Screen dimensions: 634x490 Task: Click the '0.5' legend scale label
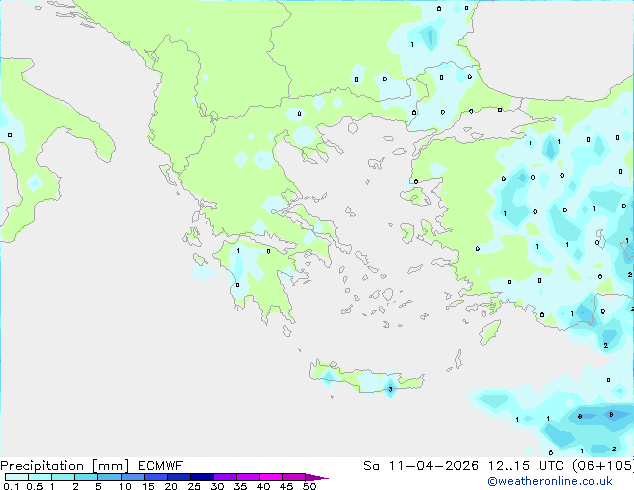click(35, 486)
